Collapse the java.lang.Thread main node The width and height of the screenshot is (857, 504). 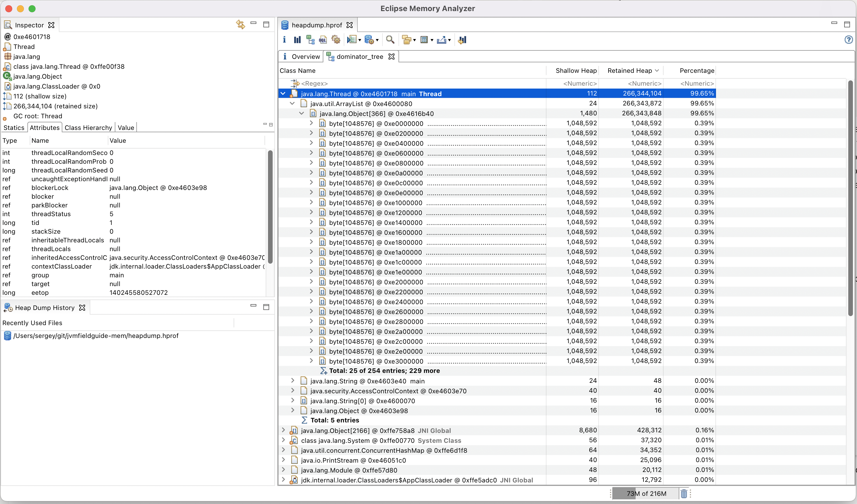pyautogui.click(x=283, y=94)
